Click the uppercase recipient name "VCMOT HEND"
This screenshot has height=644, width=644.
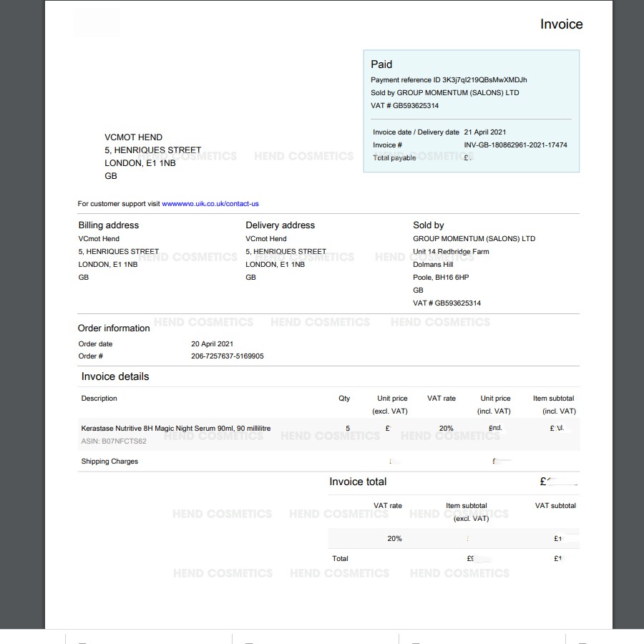click(x=134, y=137)
